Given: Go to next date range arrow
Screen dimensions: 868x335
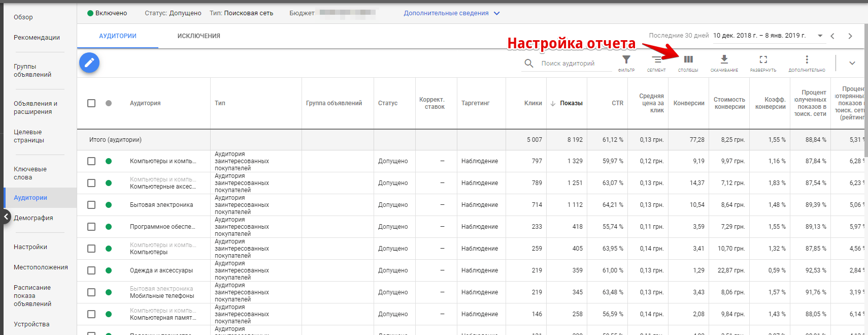Looking at the screenshot, I should point(850,36).
